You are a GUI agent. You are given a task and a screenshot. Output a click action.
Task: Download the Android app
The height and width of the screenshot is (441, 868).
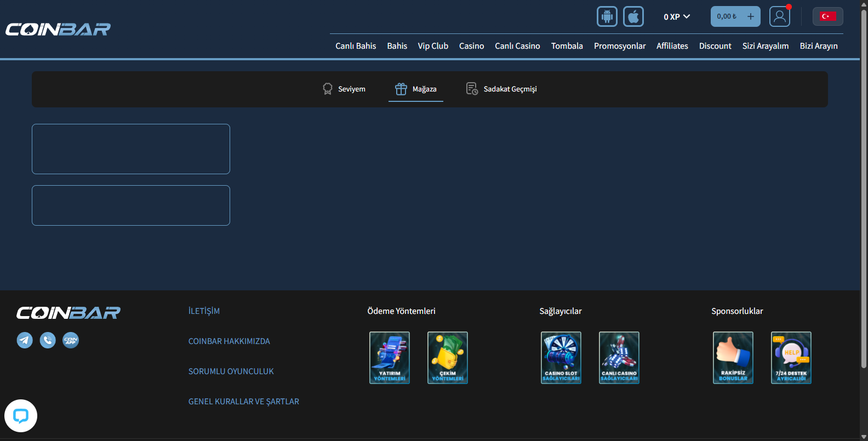pyautogui.click(x=607, y=16)
